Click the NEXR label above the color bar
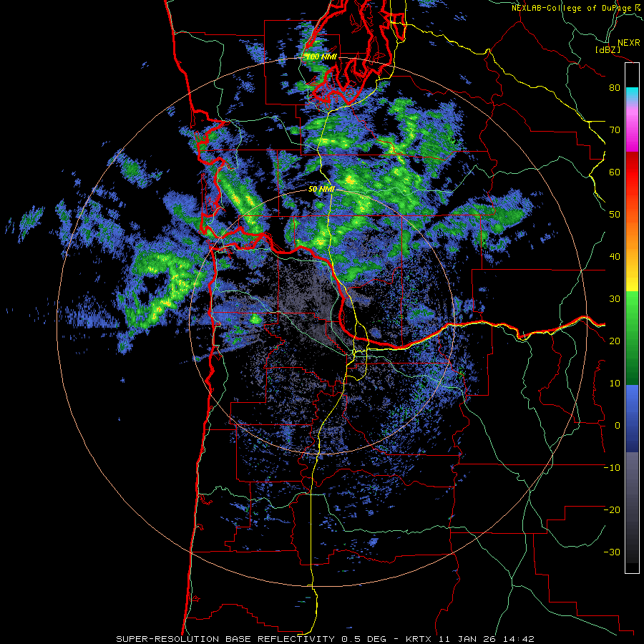 click(629, 43)
